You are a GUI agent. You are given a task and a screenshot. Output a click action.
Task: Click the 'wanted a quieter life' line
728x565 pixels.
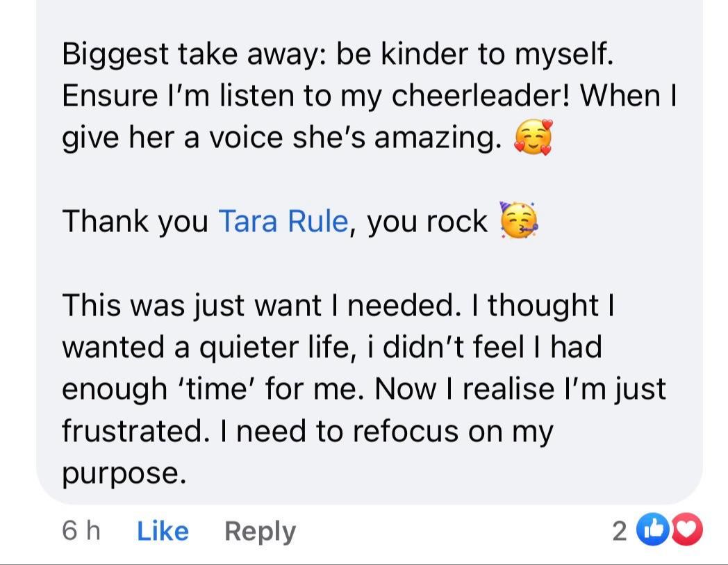point(332,347)
